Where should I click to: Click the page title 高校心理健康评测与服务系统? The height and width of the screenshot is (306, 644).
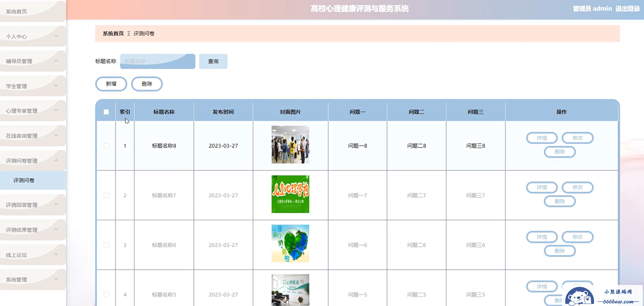pos(360,9)
